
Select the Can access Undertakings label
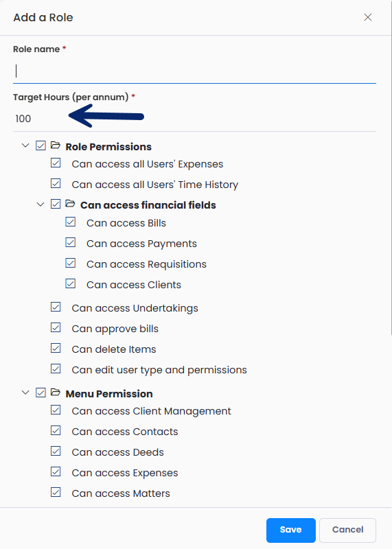[x=135, y=308]
